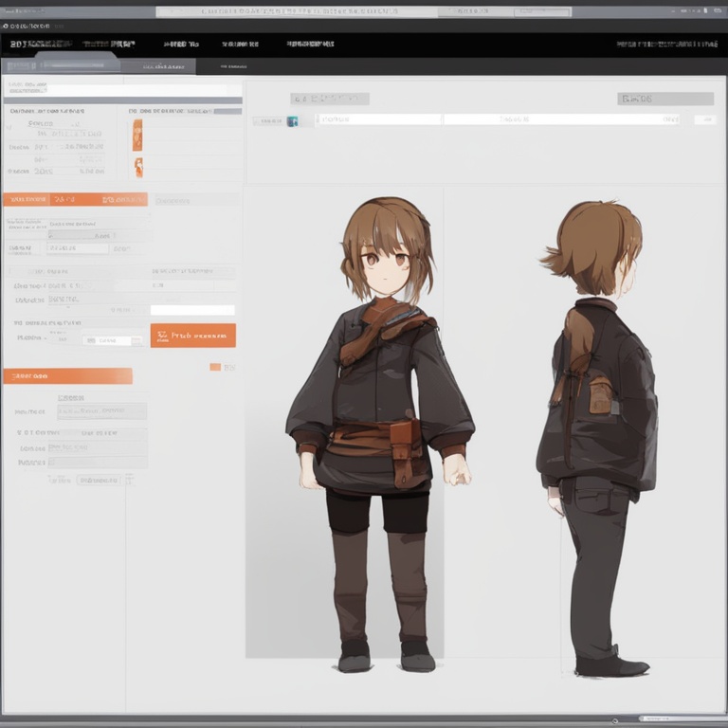Click the lower orange character thumbnail icon
The width and height of the screenshot is (728, 728).
(x=138, y=168)
